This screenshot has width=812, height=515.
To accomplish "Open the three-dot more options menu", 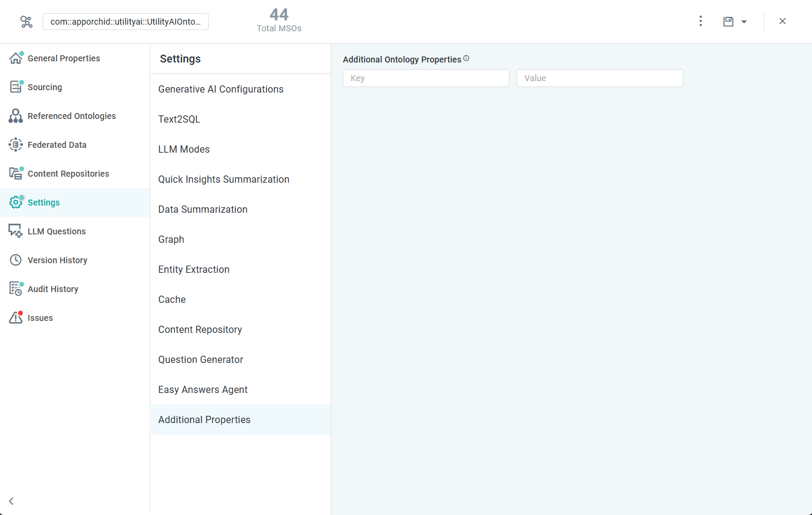I will pyautogui.click(x=701, y=22).
